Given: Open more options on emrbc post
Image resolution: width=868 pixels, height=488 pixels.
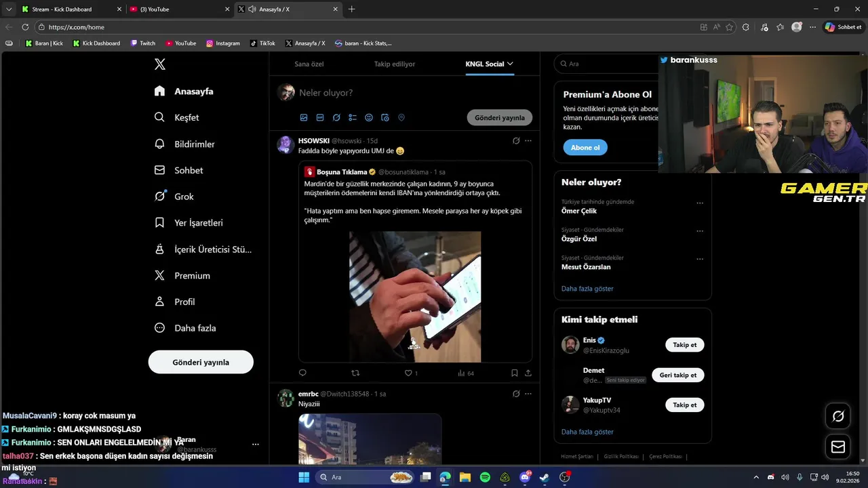Looking at the screenshot, I should 528,394.
